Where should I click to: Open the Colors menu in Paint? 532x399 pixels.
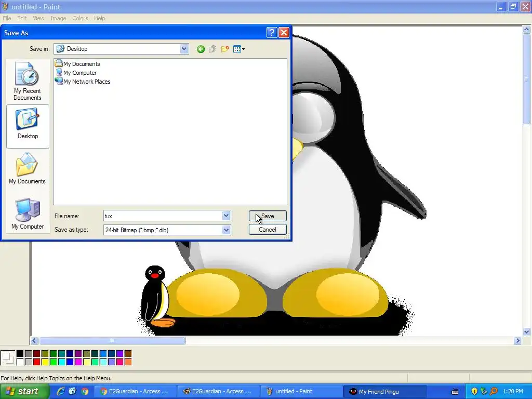click(80, 18)
